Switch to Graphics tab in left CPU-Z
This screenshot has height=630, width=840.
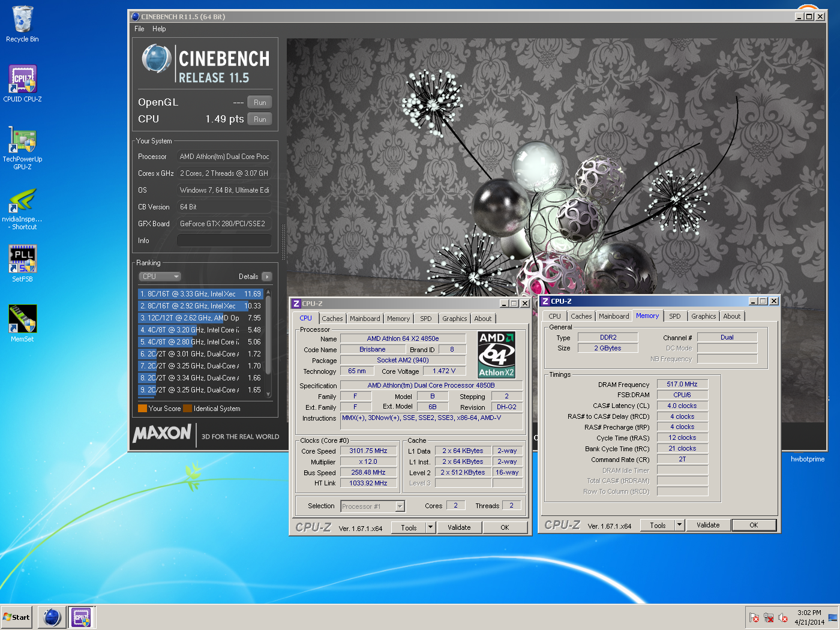pyautogui.click(x=455, y=319)
